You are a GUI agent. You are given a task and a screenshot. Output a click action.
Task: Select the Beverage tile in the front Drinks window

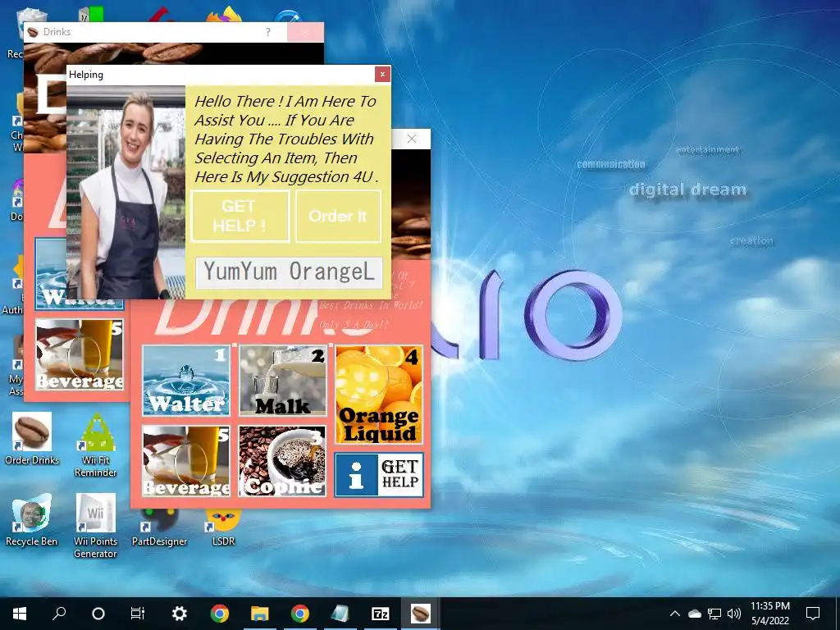coord(186,461)
